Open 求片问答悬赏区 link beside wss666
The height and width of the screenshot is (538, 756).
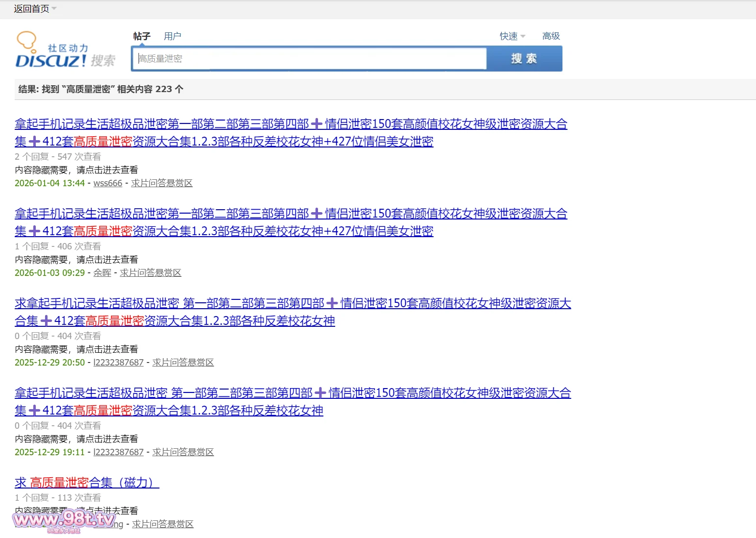click(162, 183)
